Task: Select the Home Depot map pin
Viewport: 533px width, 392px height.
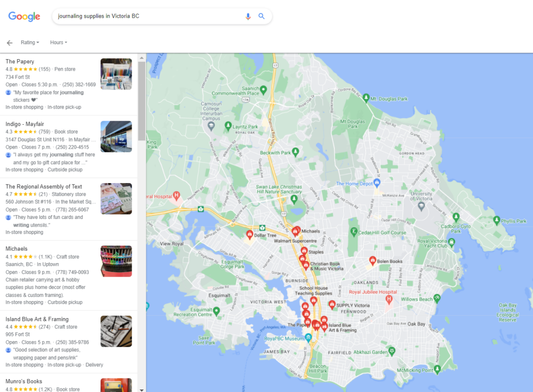Action: [378, 183]
